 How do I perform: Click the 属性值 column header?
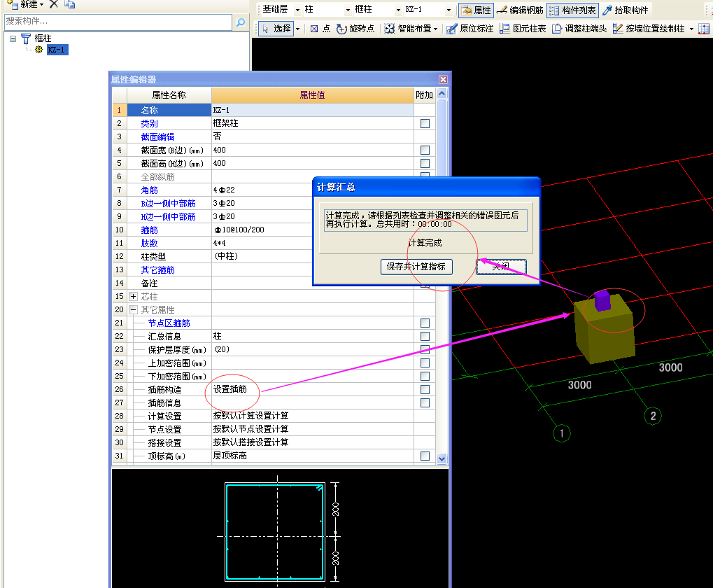point(312,95)
